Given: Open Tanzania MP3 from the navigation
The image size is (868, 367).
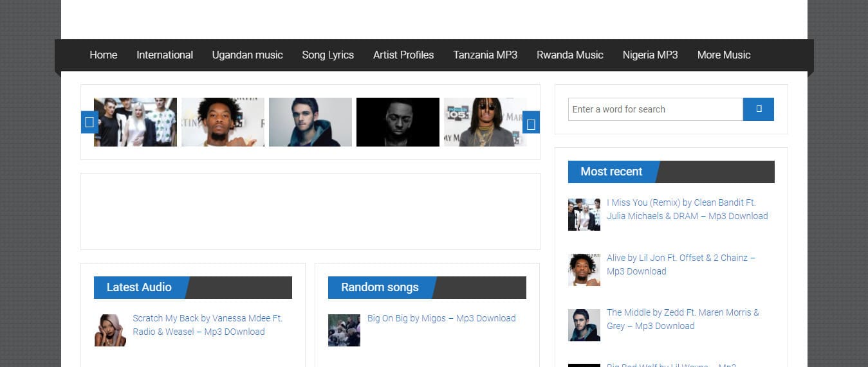Looking at the screenshot, I should click(x=485, y=55).
